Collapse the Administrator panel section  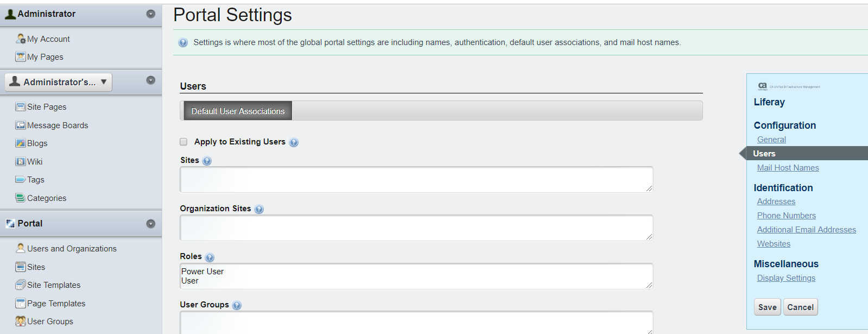[151, 14]
